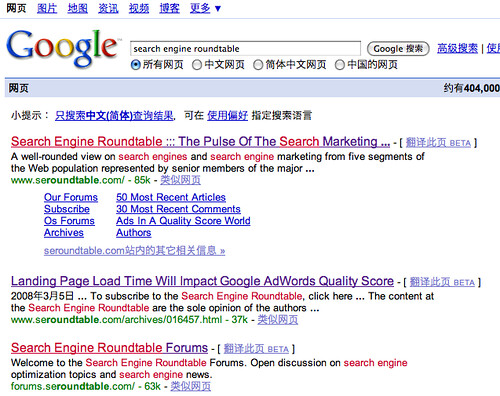Open the 图片 (Images) tab

47,8
